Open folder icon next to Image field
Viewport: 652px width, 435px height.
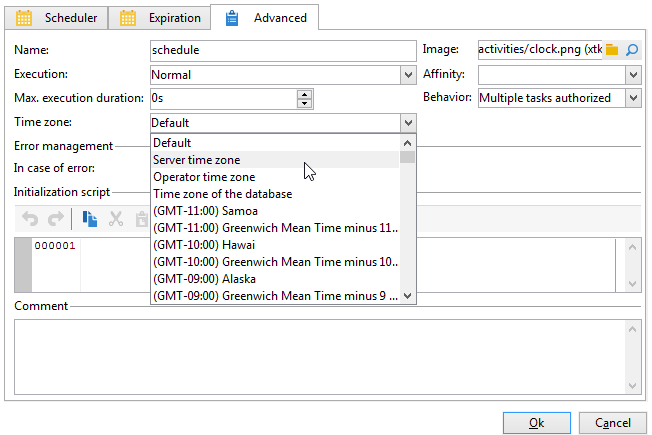pos(612,50)
